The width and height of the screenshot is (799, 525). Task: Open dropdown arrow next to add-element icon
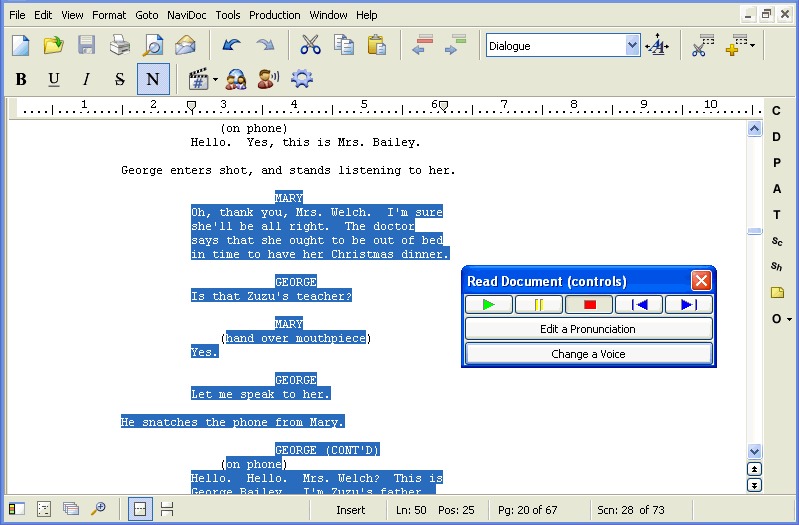[753, 46]
